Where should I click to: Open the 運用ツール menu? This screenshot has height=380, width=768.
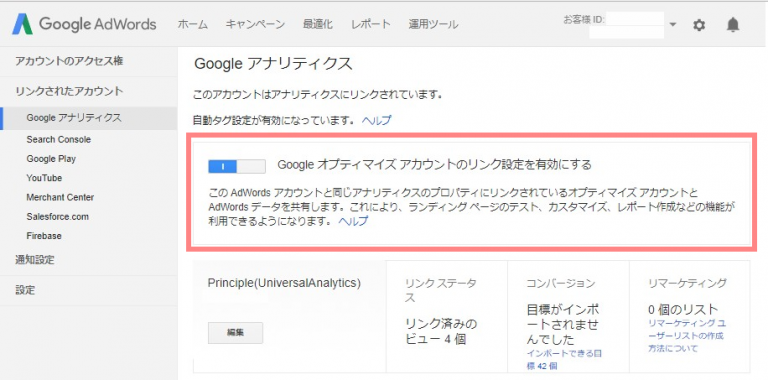coord(433,24)
